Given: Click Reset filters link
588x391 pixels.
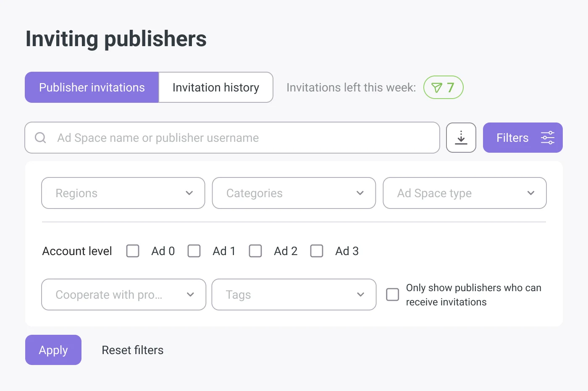Looking at the screenshot, I should tap(133, 350).
